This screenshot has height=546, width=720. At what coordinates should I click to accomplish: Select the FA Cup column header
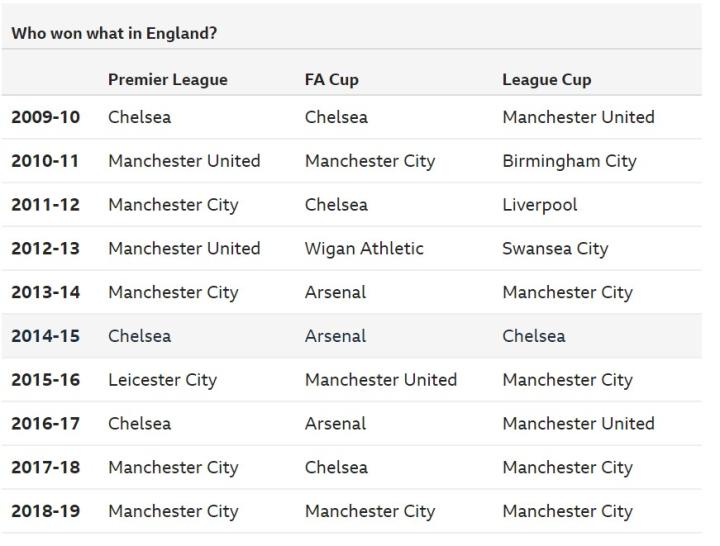tap(331, 80)
